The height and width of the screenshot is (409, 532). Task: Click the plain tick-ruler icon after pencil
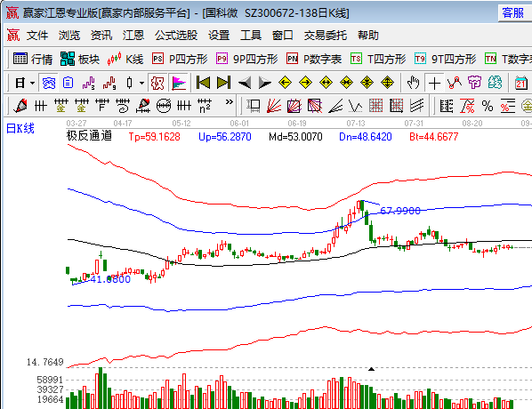41,106
